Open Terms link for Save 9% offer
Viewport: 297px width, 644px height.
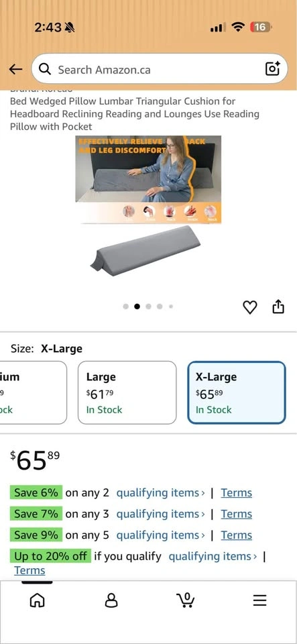pyautogui.click(x=236, y=535)
